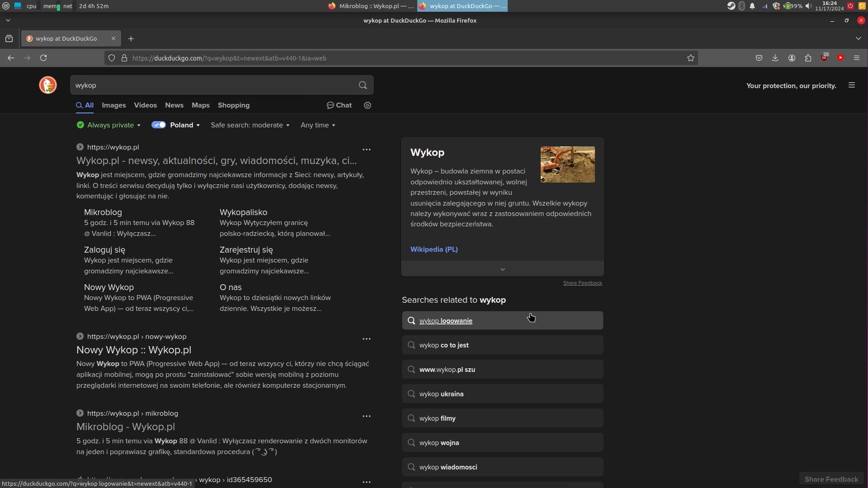Reload the current page
The image size is (868, 488).
[43, 58]
